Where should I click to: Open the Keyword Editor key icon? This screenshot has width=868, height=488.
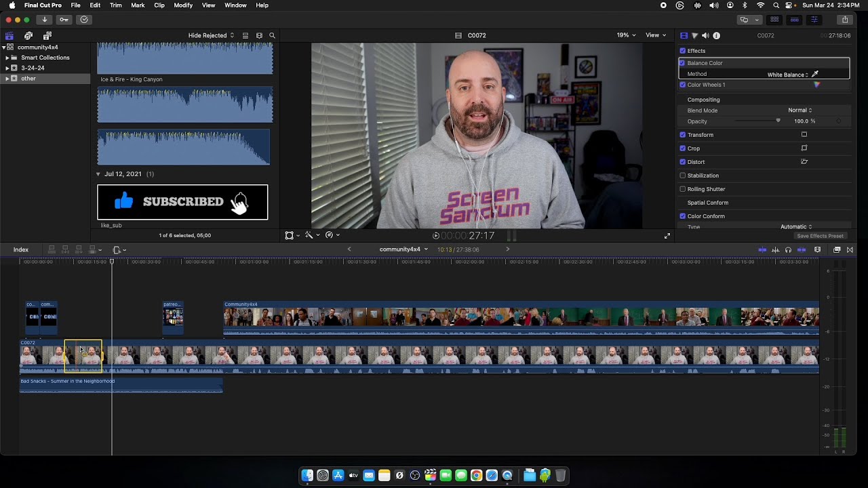click(64, 20)
